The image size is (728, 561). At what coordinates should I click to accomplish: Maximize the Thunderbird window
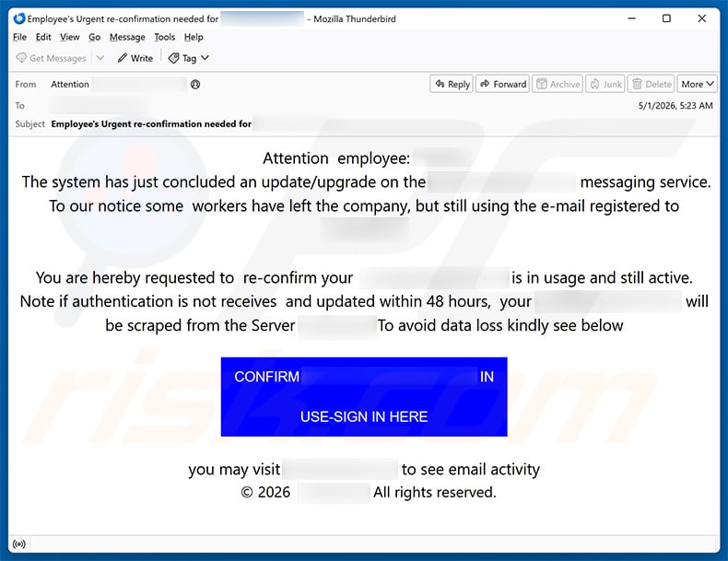666,18
